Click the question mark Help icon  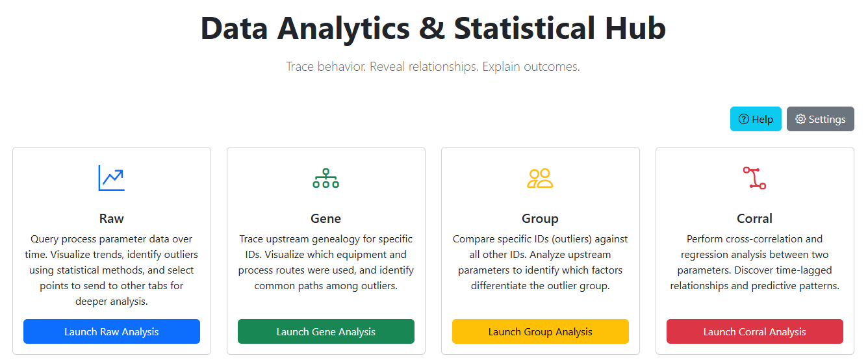click(x=744, y=119)
